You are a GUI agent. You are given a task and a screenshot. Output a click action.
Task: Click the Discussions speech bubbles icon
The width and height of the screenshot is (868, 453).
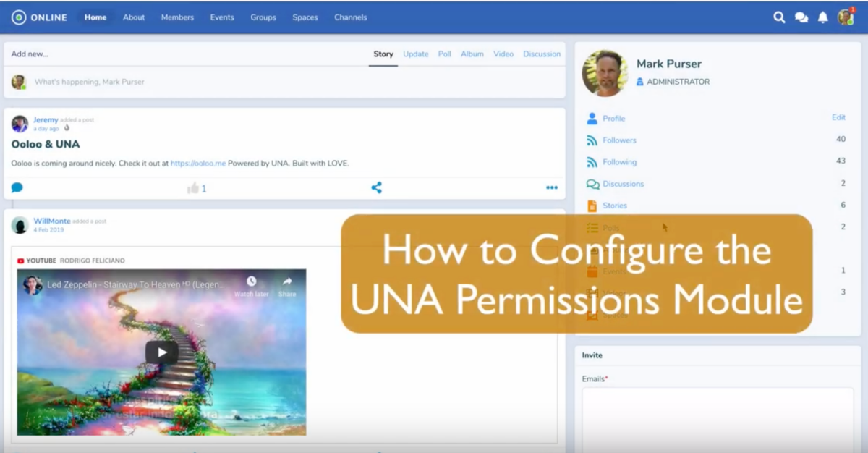pyautogui.click(x=593, y=183)
